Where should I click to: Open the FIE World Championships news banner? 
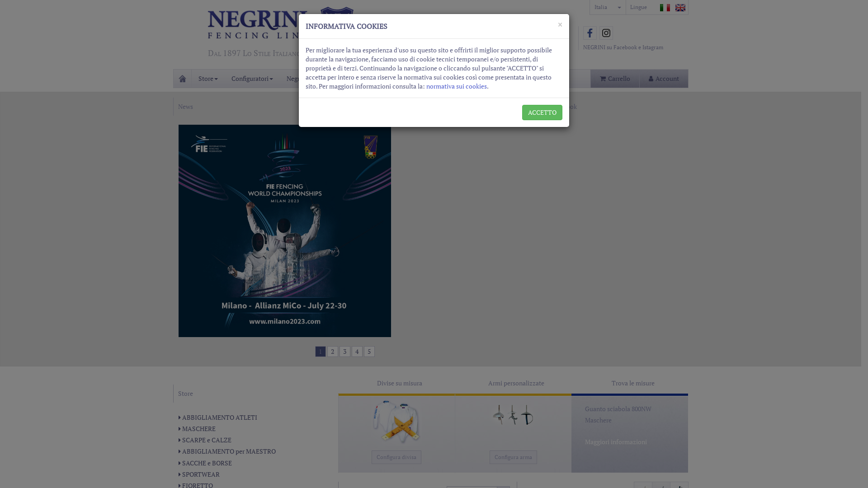coord(285,231)
